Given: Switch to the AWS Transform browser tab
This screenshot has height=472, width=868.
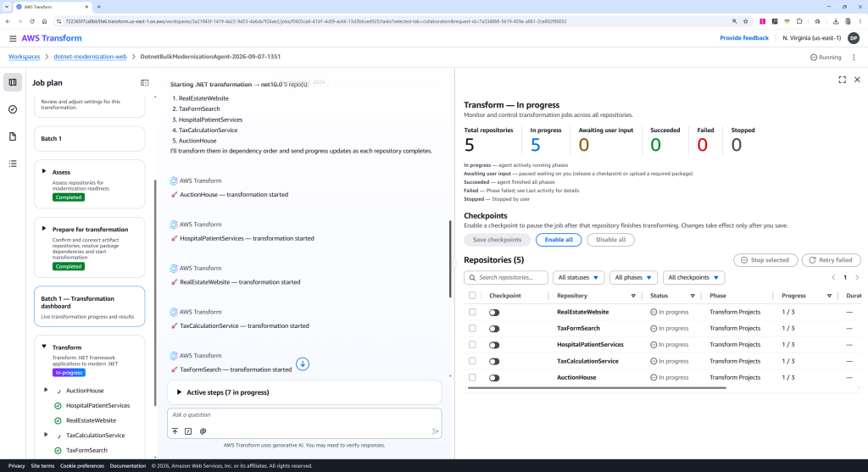Looking at the screenshot, I should pyautogui.click(x=53, y=7).
